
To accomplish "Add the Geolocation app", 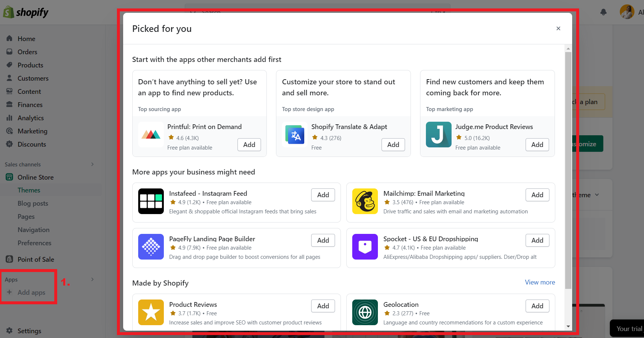I will tap(537, 306).
